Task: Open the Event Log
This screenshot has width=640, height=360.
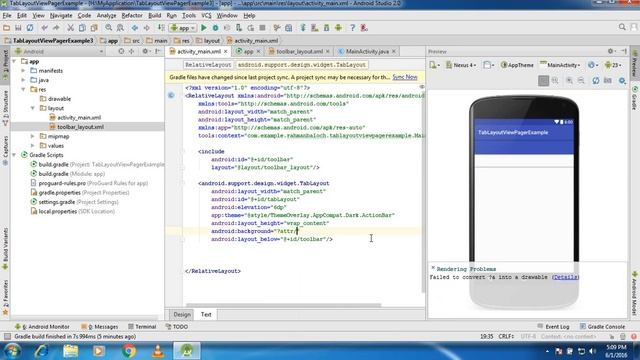Action: point(553,327)
